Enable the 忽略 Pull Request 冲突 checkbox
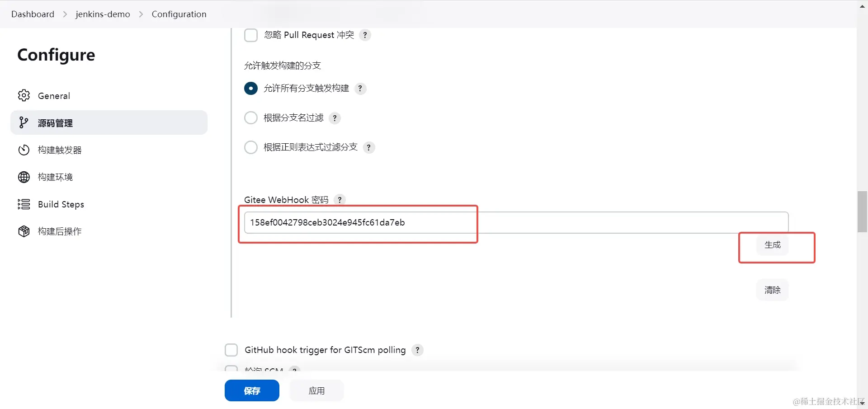The height and width of the screenshot is (409, 868). (x=250, y=35)
